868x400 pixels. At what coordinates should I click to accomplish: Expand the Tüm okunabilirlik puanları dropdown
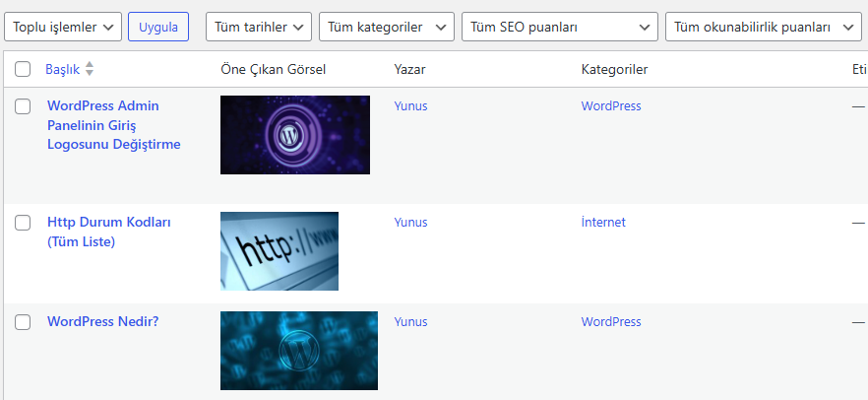click(764, 27)
